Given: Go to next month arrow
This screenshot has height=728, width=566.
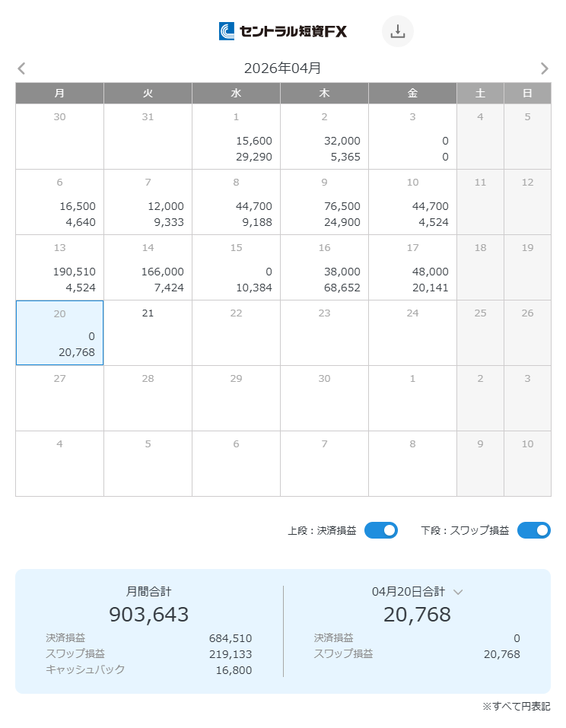Looking at the screenshot, I should 544,68.
